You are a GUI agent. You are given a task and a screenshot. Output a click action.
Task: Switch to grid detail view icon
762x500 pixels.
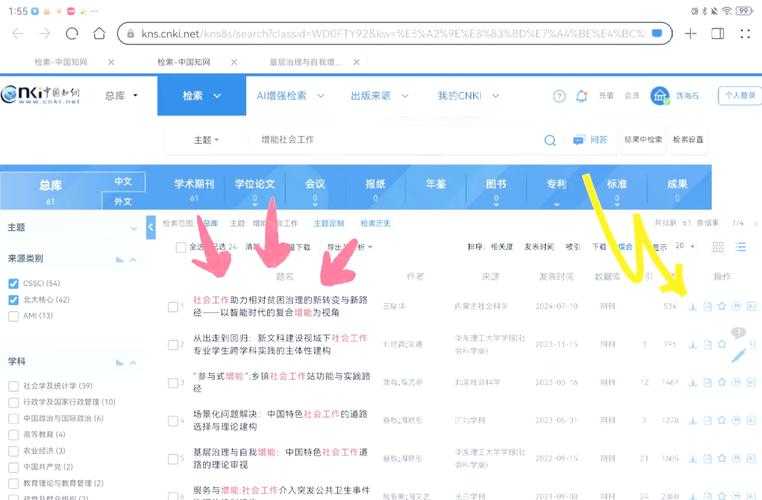click(718, 247)
